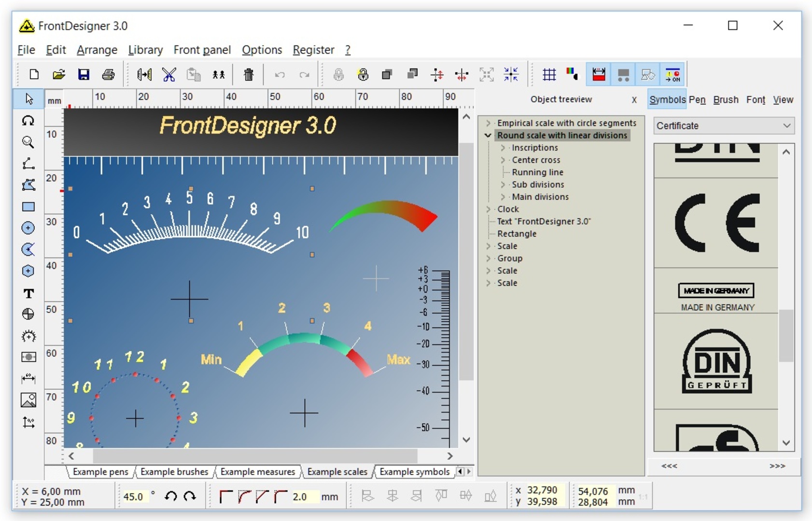This screenshot has width=812, height=521.
Task: Toggle the grid display icon
Action: (549, 74)
